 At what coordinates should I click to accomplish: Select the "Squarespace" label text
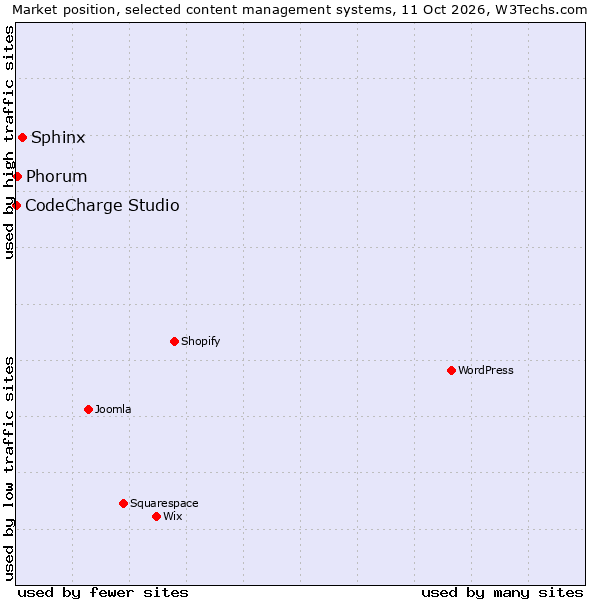click(164, 504)
